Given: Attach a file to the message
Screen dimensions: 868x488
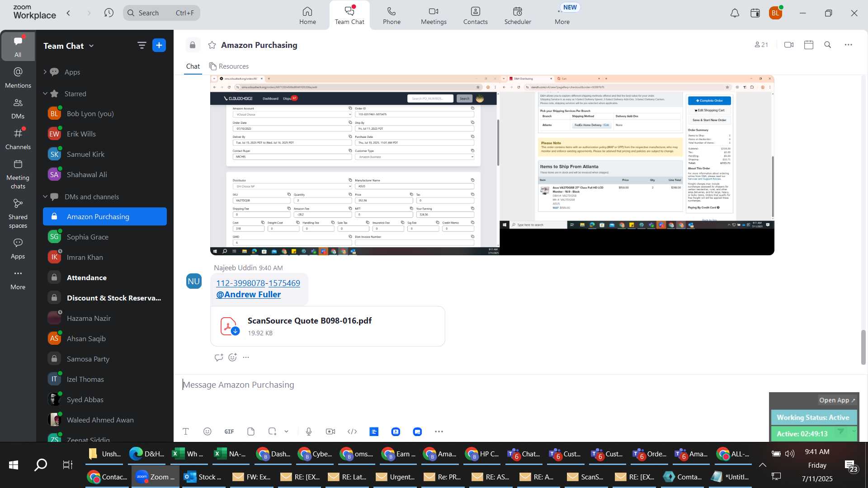Looking at the screenshot, I should pos(251,432).
